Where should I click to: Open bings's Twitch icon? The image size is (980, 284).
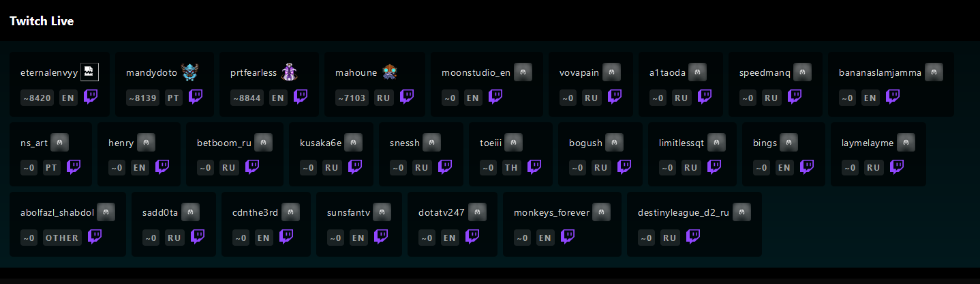pos(807,167)
